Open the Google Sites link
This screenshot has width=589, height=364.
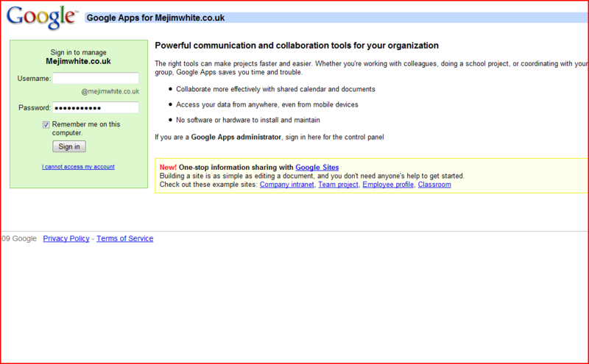[317, 168]
